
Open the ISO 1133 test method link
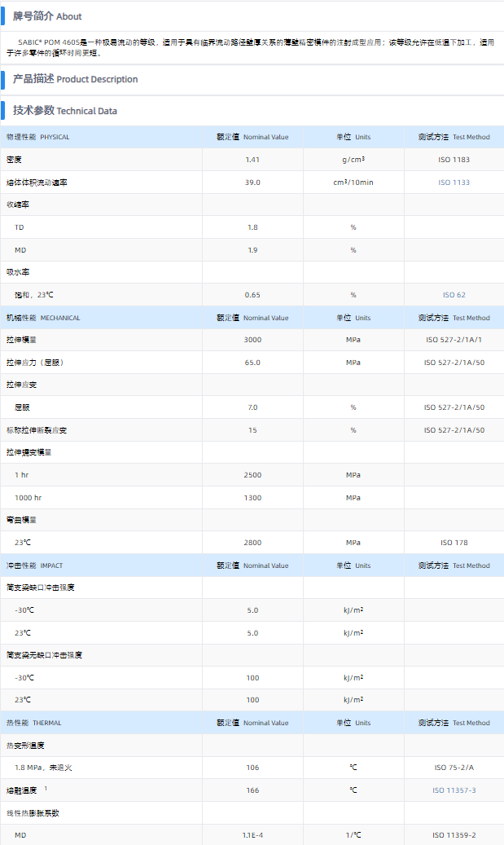454,183
